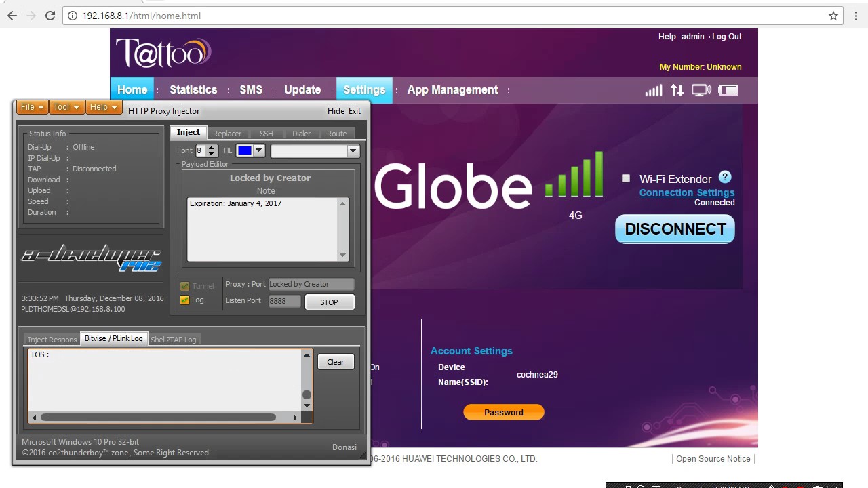Click the Note text area with expiration
Screen dimensions: 868x488
(263, 229)
